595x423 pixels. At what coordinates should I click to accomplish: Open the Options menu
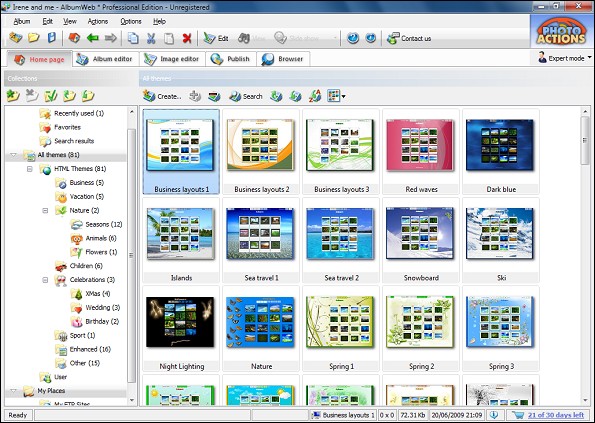(131, 21)
